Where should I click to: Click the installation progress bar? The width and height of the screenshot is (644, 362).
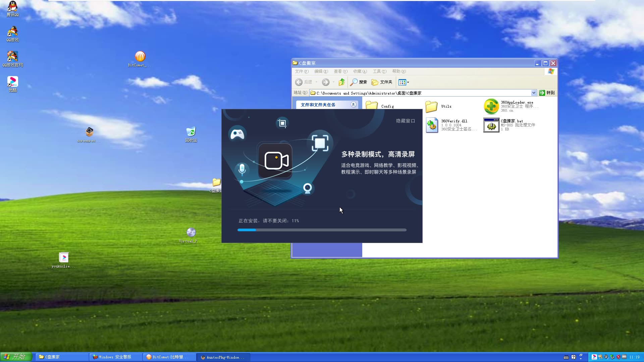click(322, 230)
